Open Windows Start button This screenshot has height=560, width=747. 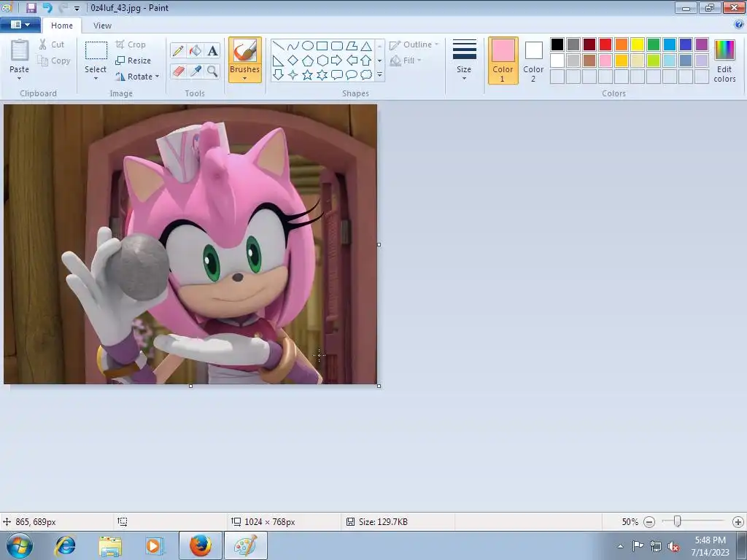coord(20,545)
